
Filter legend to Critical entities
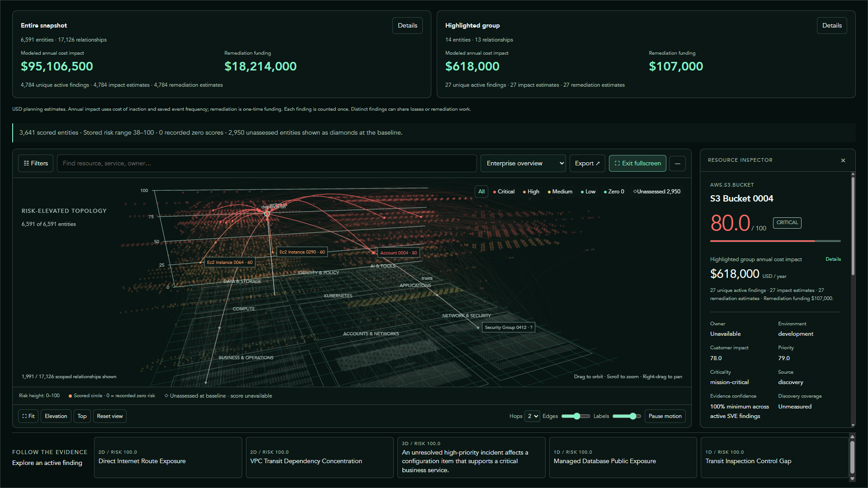504,192
